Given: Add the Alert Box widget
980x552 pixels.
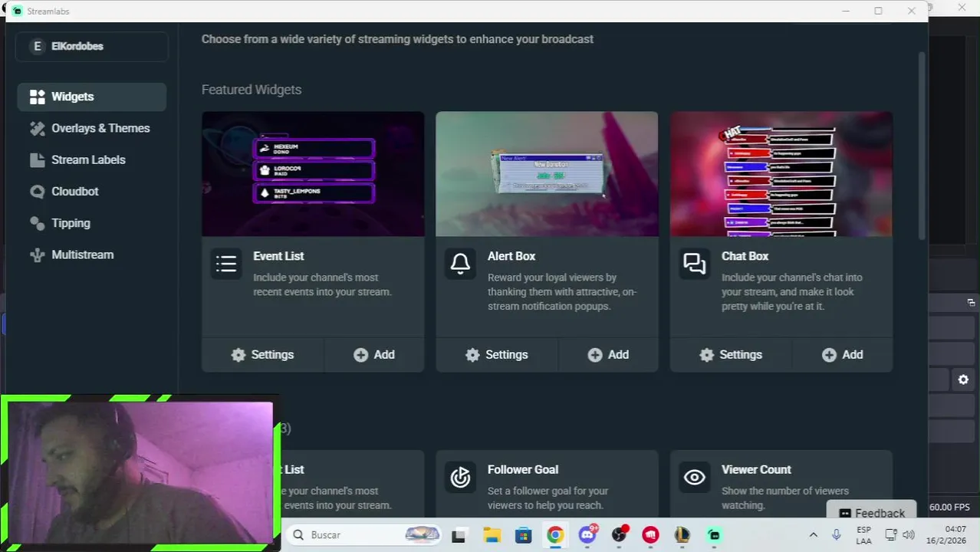Looking at the screenshot, I should 609,354.
